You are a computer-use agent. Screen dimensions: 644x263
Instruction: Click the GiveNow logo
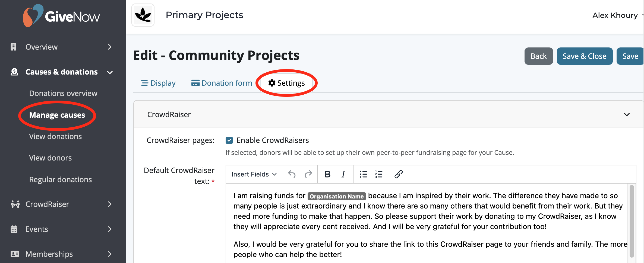(x=62, y=16)
